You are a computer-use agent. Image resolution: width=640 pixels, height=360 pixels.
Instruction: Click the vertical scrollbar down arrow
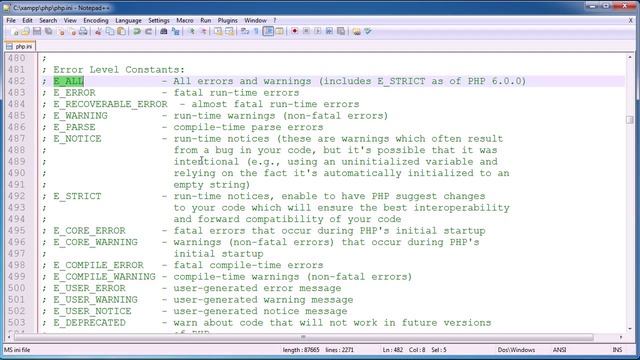tap(630, 329)
